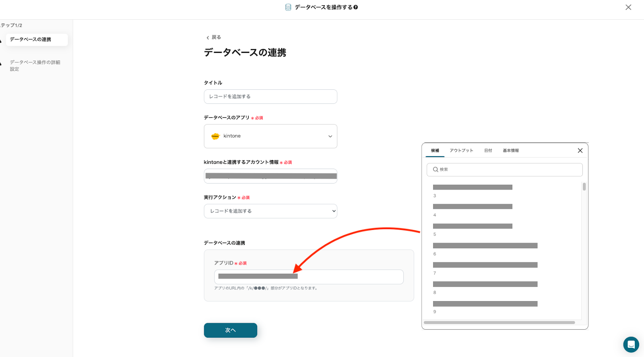Switch to the 基本情報 tab

[511, 151]
